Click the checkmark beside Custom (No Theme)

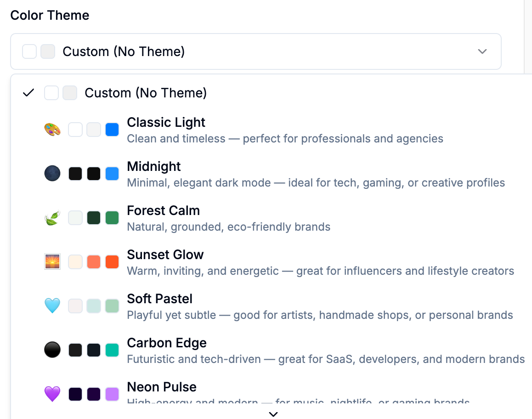[x=28, y=93]
